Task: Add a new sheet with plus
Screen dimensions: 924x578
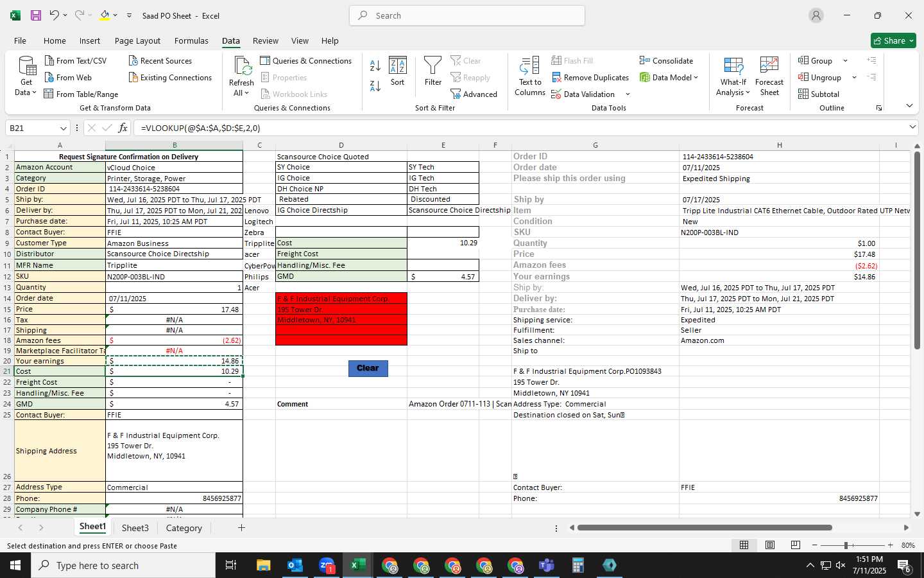Action: tap(241, 527)
